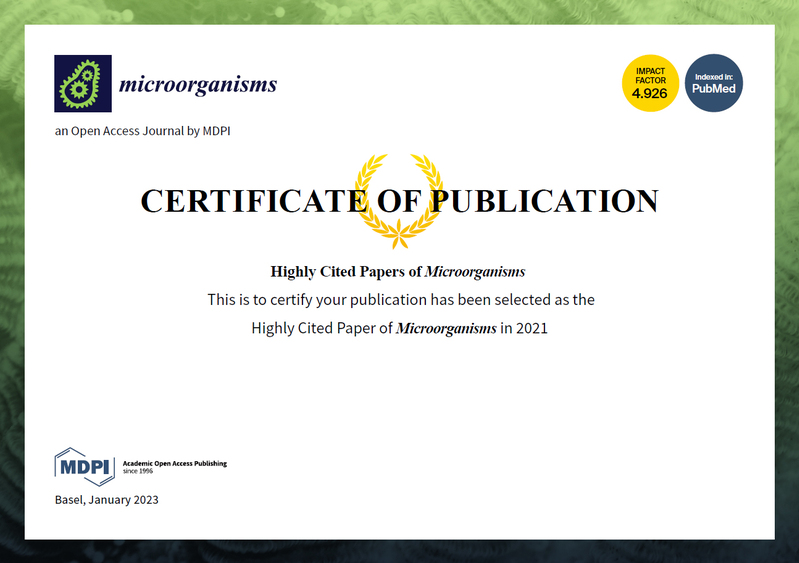799x563 pixels.
Task: Click 'Basel, January 2023' date text
Action: pos(106,500)
